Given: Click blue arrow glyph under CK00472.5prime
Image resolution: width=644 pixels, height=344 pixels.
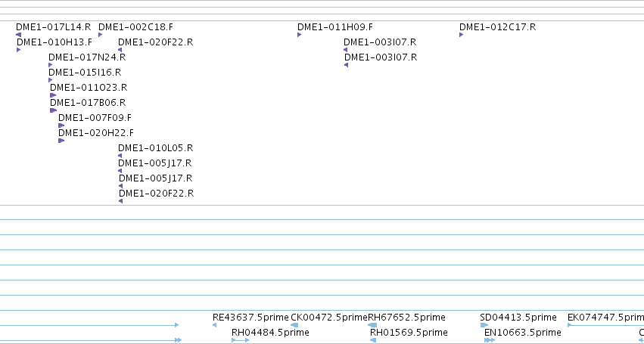Looking at the screenshot, I should [294, 325].
